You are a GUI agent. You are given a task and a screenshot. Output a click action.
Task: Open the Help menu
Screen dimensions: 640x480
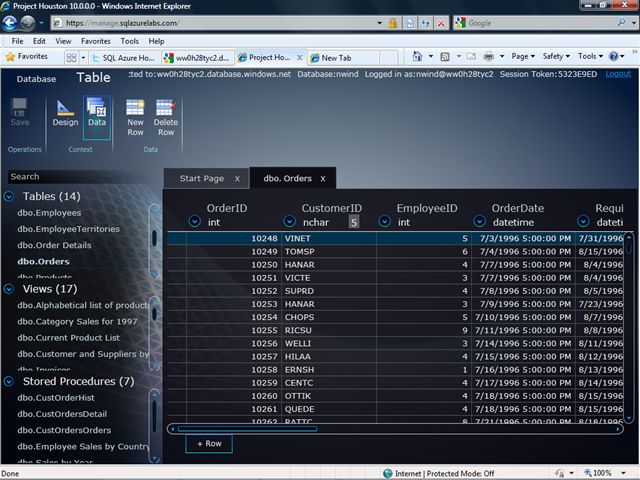(156, 41)
